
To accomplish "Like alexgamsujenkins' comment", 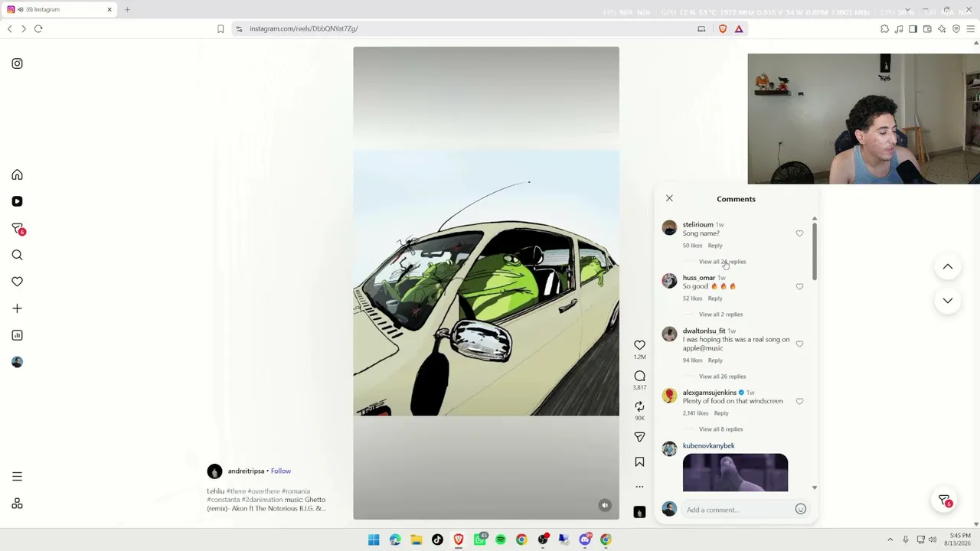I will 799,401.
